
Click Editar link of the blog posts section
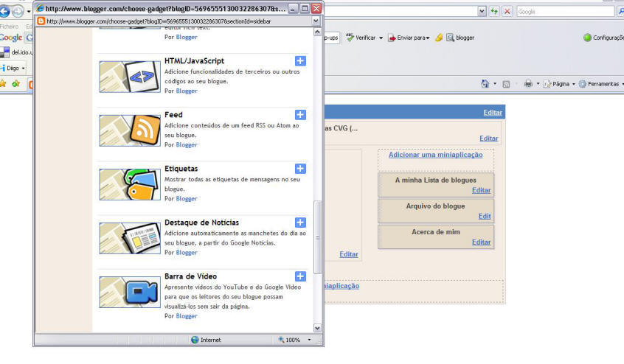[349, 254]
